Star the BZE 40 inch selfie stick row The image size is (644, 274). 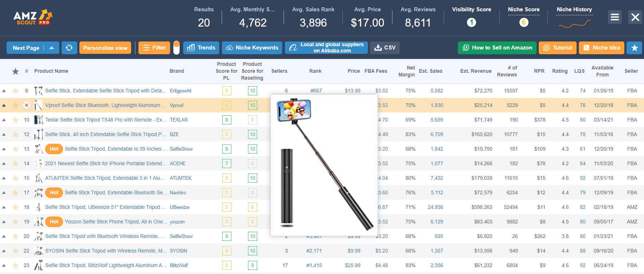click(x=15, y=134)
